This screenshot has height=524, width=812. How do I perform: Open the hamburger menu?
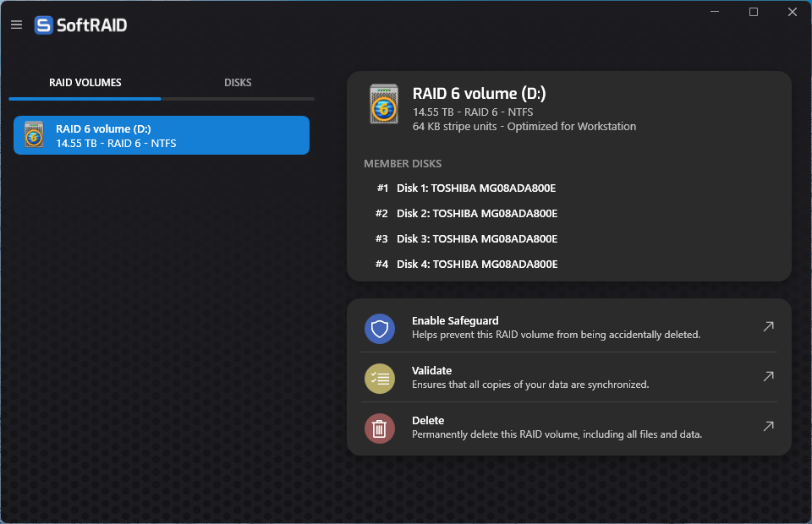point(17,25)
